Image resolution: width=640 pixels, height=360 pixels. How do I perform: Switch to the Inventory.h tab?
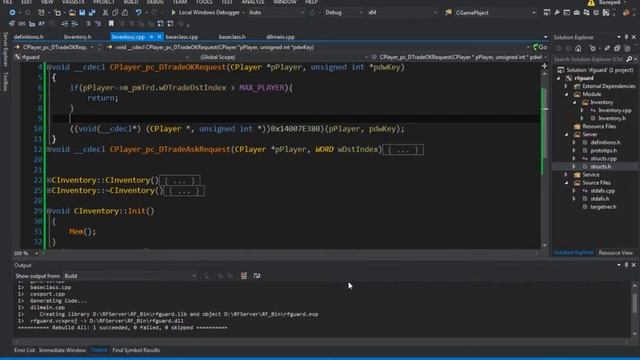[x=78, y=37]
